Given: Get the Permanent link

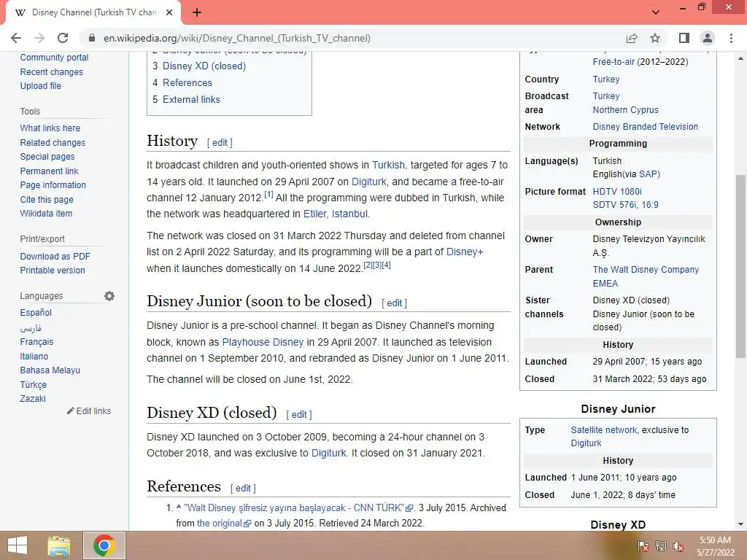Looking at the screenshot, I should (x=49, y=171).
